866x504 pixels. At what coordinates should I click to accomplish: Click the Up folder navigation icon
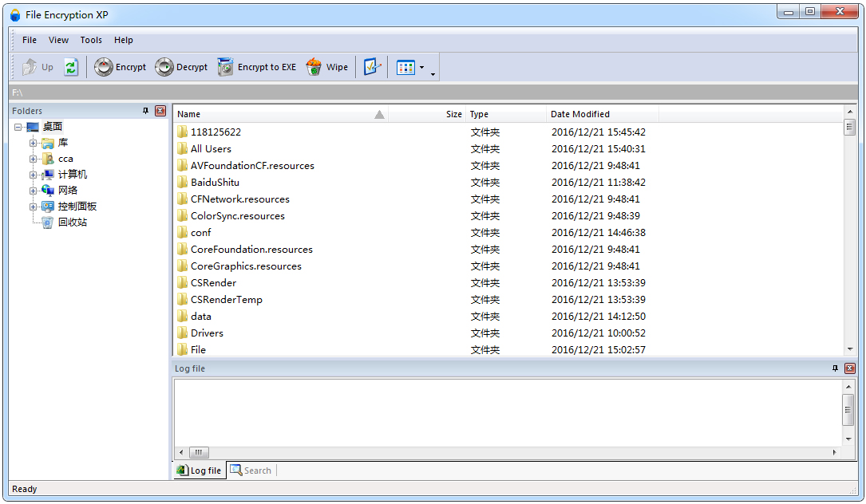pyautogui.click(x=30, y=68)
